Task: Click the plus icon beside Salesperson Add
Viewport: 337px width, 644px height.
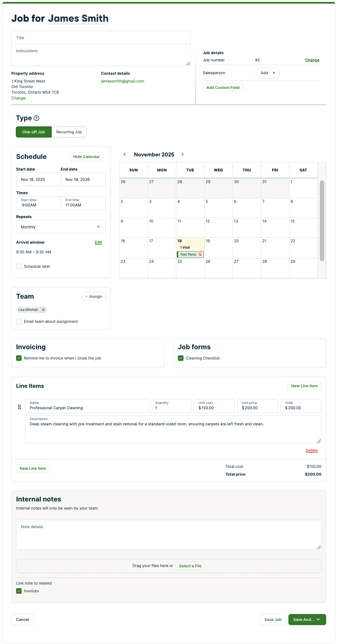Action: [x=274, y=73]
